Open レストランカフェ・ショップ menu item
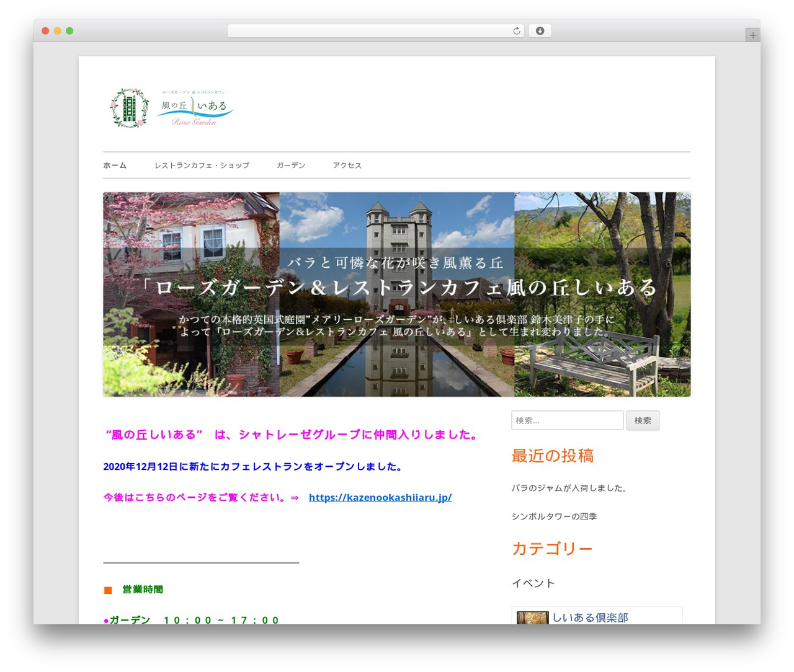The image size is (794, 672). pyautogui.click(x=202, y=166)
